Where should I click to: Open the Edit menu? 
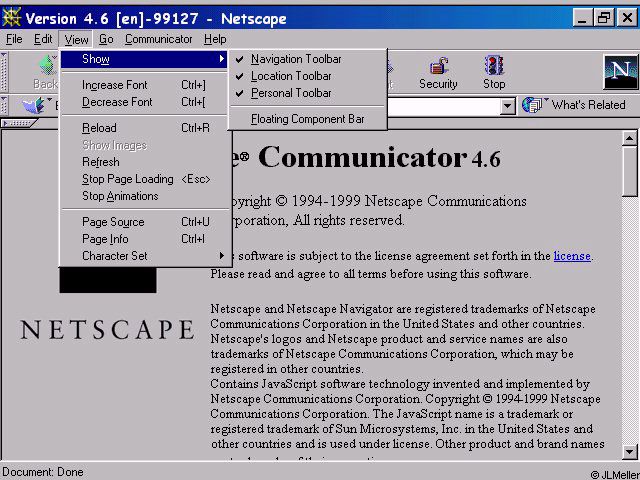[43, 39]
